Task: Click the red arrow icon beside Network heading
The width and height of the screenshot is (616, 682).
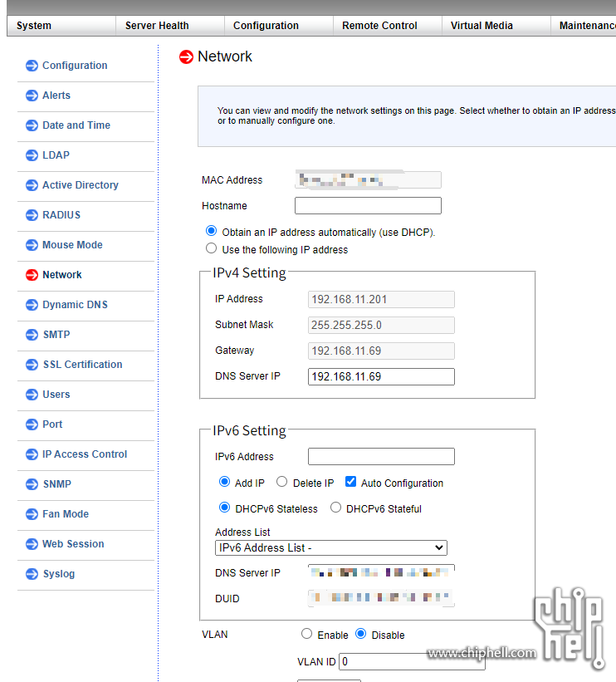Action: click(x=187, y=57)
